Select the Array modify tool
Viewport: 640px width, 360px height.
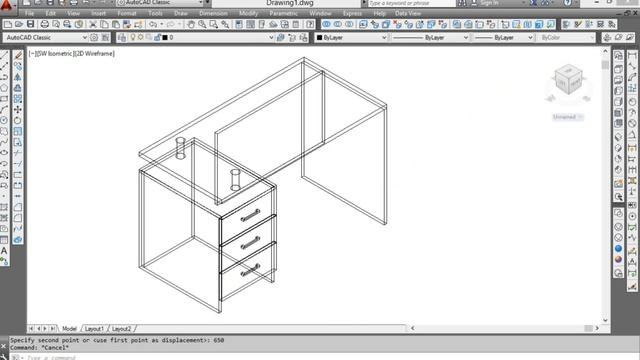[x=18, y=99]
